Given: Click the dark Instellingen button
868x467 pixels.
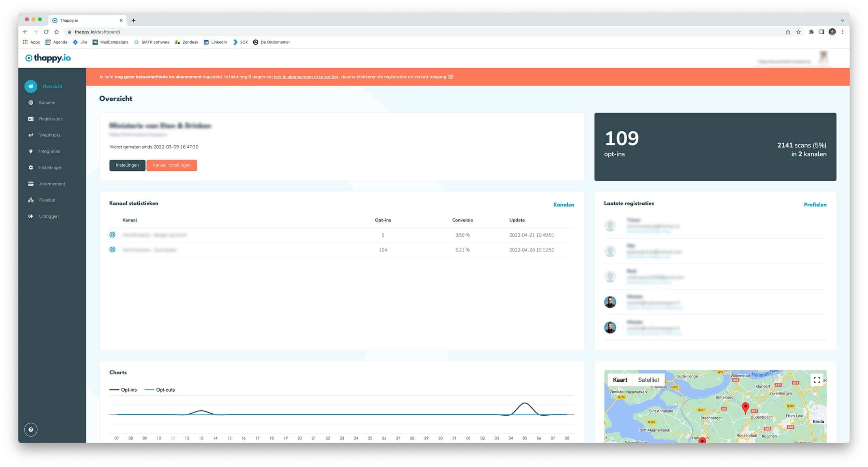Looking at the screenshot, I should click(x=127, y=165).
